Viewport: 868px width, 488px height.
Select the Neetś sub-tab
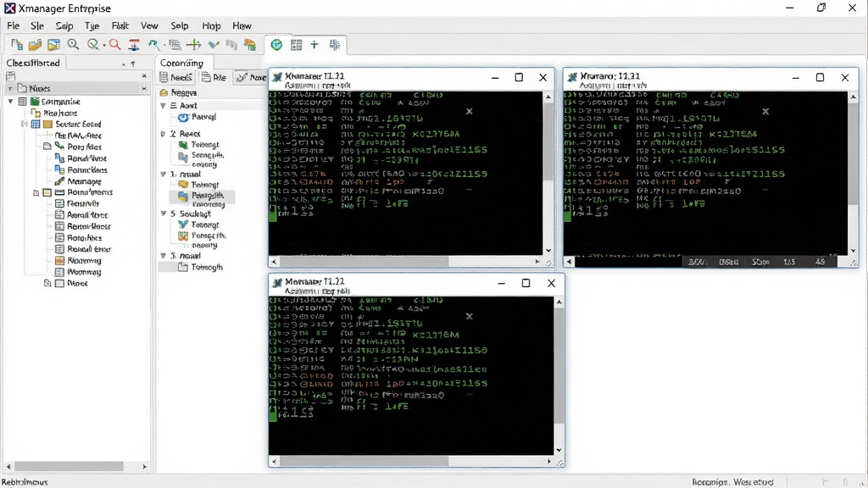click(x=176, y=77)
